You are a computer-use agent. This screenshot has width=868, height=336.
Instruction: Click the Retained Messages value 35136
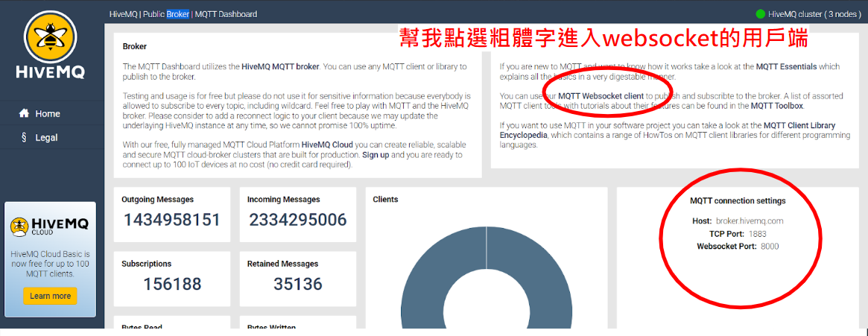[x=298, y=284]
